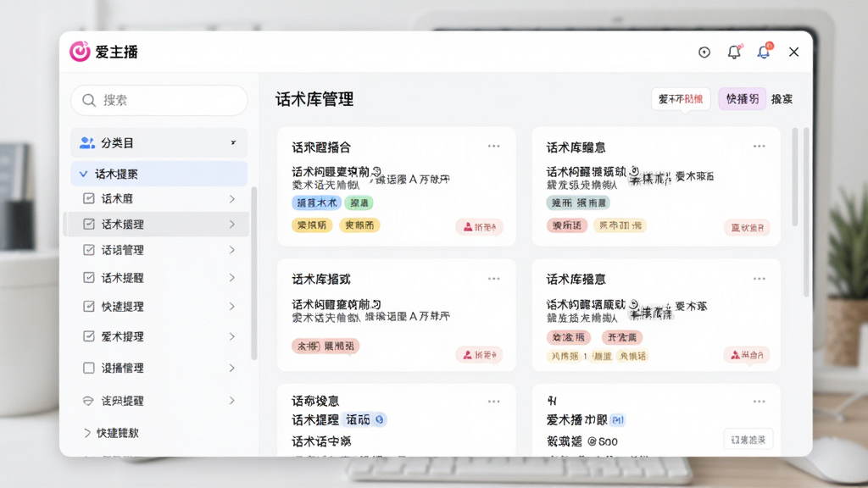
Task: Expand the 快捷键款 collapsed section
Action: [x=87, y=433]
